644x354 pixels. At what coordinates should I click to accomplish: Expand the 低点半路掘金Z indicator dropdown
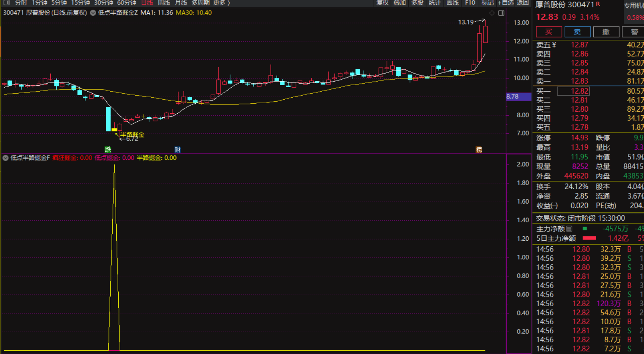click(93, 13)
